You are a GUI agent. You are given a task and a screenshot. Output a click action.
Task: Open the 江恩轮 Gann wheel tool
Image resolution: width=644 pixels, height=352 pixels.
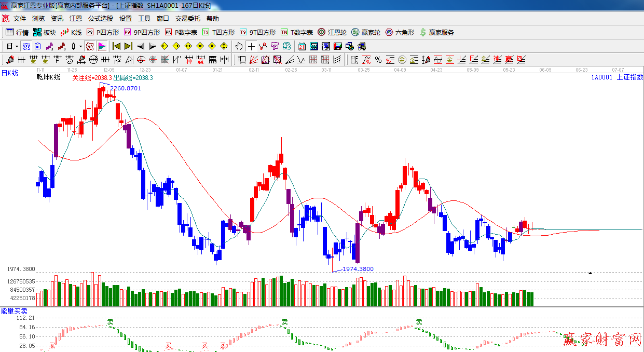point(332,32)
